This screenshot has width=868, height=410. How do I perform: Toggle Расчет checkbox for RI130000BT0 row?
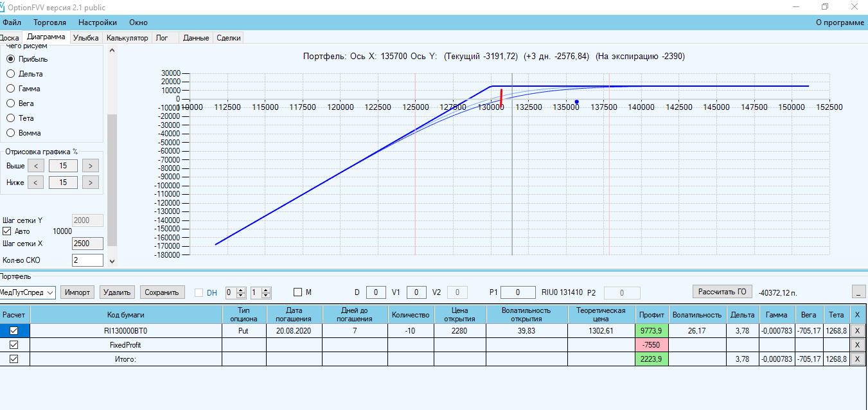point(13,331)
